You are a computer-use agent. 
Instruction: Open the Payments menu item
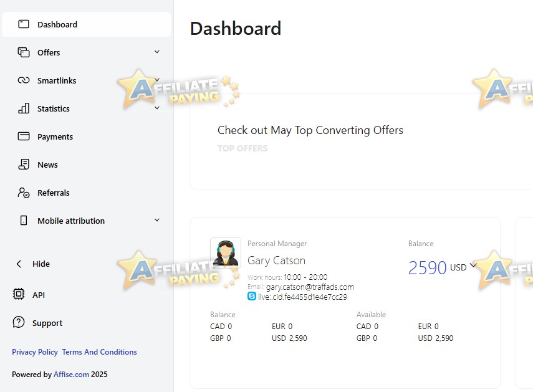pyautogui.click(x=87, y=136)
